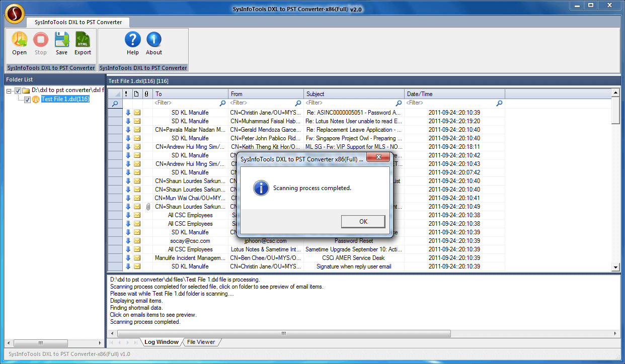The height and width of the screenshot is (364, 625).
Task: Click the yellow folder icon in Folder List
Action: pyautogui.click(x=26, y=90)
